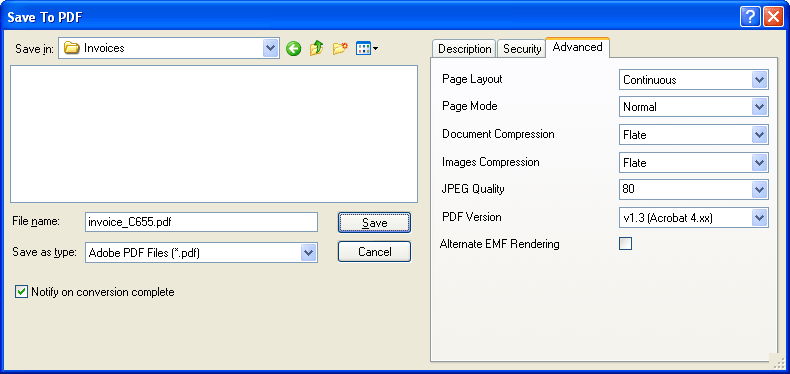Click the Invoices folder icon in Save in
This screenshot has height=374, width=790.
click(72, 48)
